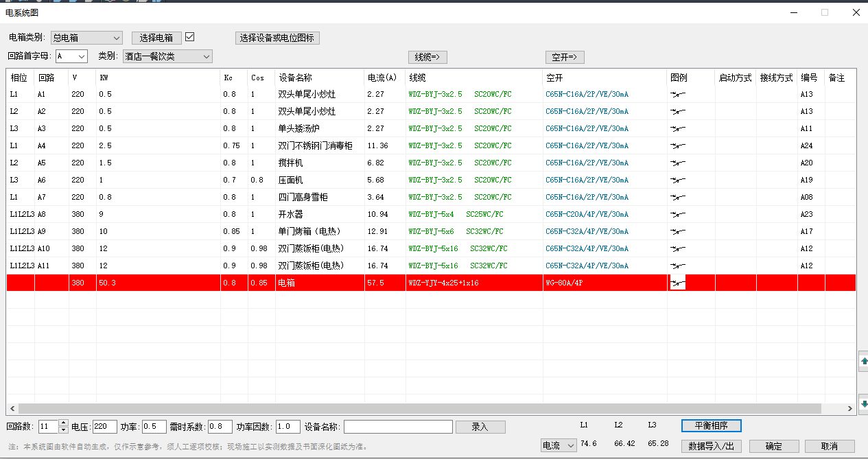Open the 电箱类别 dropdown showing 总电箱
868x459 pixels.
tap(86, 38)
